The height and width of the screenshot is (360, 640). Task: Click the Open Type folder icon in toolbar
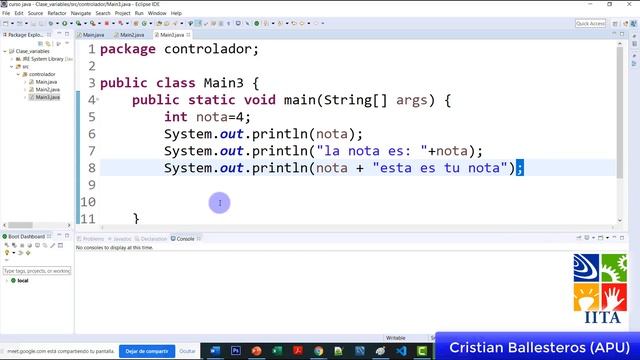tap(159, 23)
